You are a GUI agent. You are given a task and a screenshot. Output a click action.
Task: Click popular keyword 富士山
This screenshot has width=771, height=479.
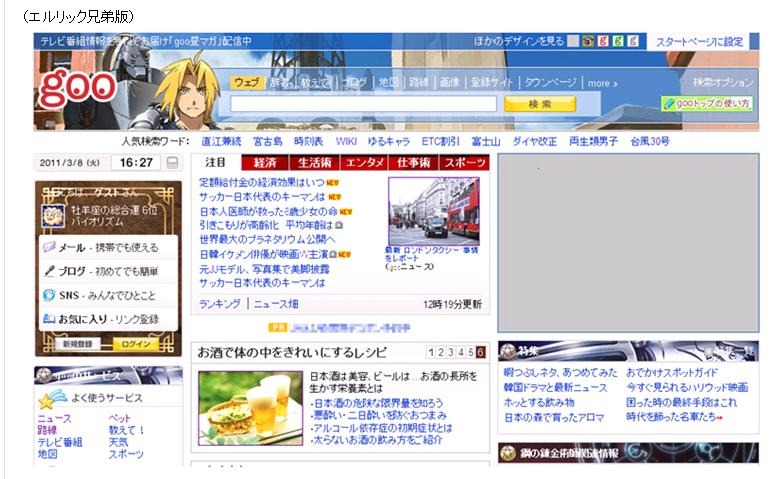[486, 142]
